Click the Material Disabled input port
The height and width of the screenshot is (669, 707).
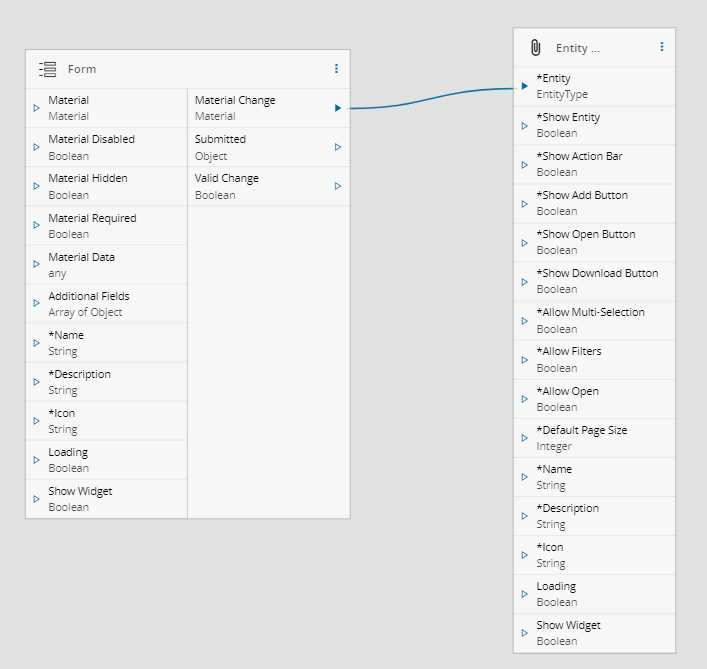click(36, 147)
